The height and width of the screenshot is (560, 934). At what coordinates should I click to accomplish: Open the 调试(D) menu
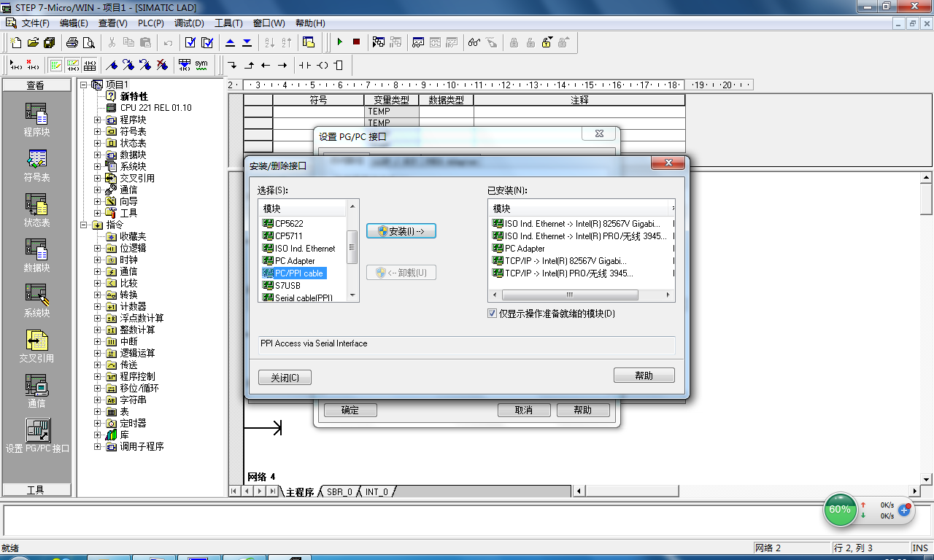(189, 23)
